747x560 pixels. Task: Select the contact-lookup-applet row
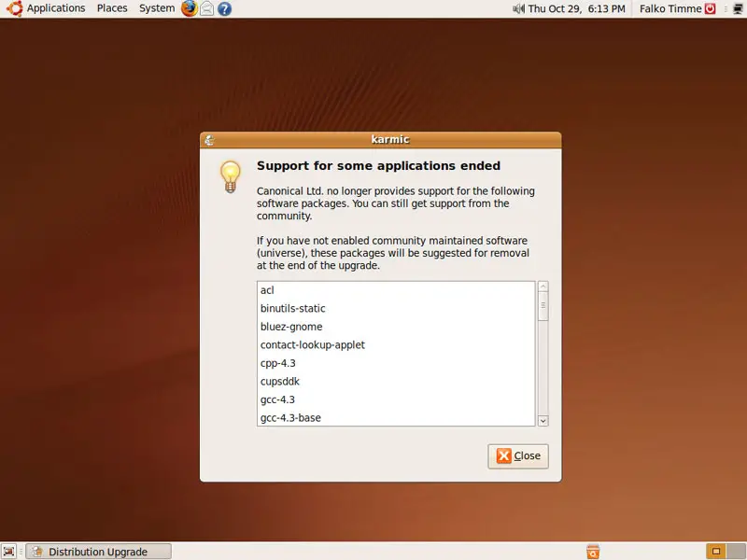tap(396, 345)
